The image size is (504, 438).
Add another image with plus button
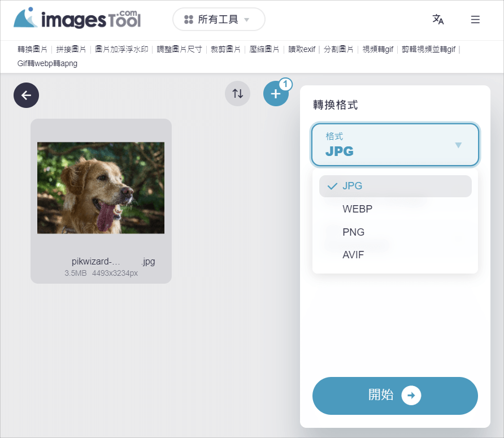pos(276,94)
